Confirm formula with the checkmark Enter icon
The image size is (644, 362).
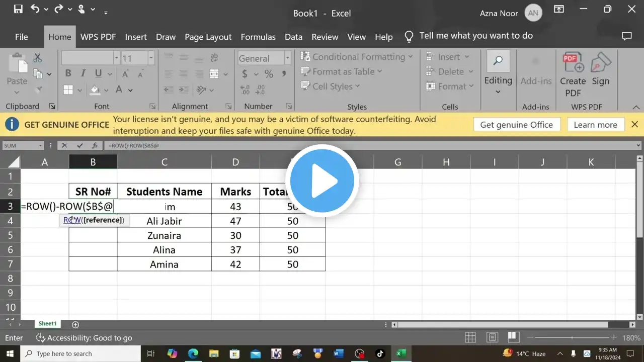pyautogui.click(x=79, y=145)
